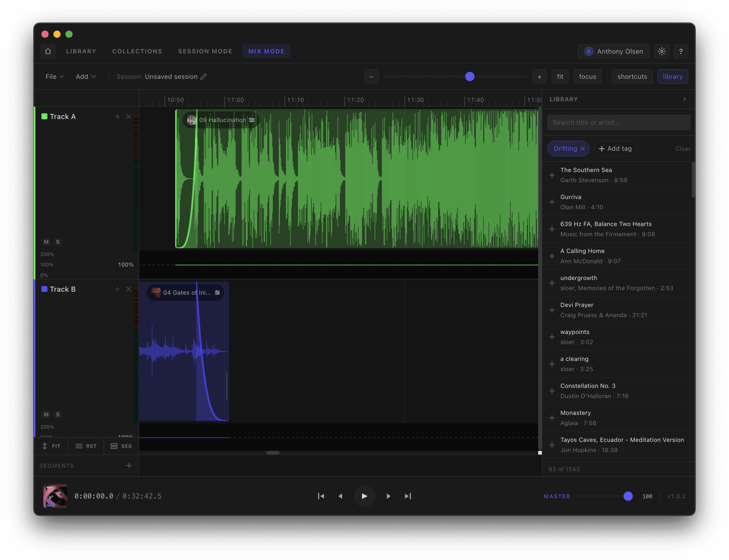Viewport: 729px width, 560px height.
Task: Remove Track B with its X icon
Action: pos(129,289)
